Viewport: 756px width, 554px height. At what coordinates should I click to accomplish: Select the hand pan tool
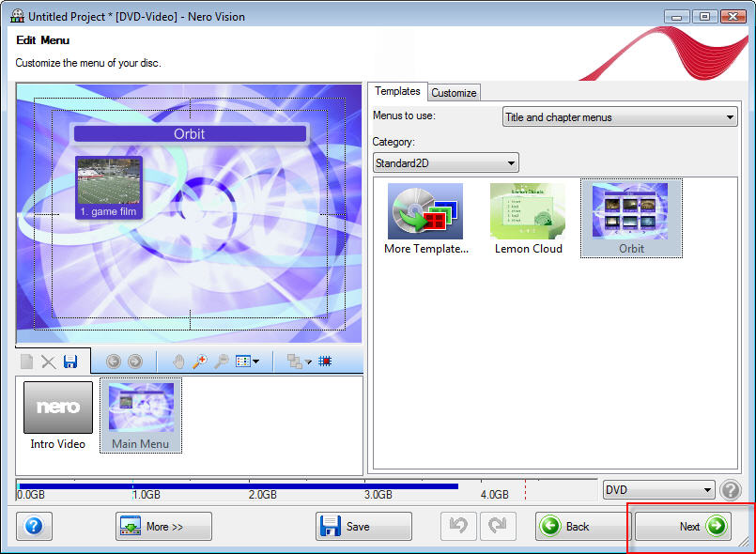(178, 362)
